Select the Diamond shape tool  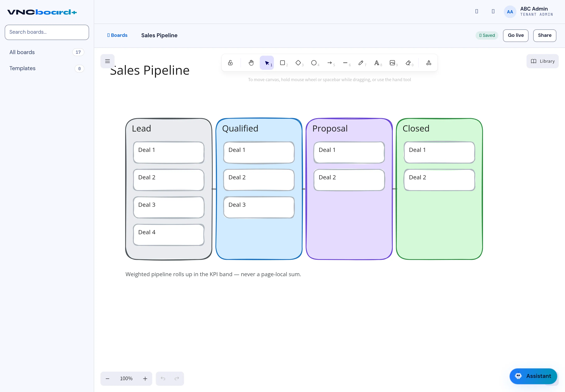pyautogui.click(x=298, y=63)
